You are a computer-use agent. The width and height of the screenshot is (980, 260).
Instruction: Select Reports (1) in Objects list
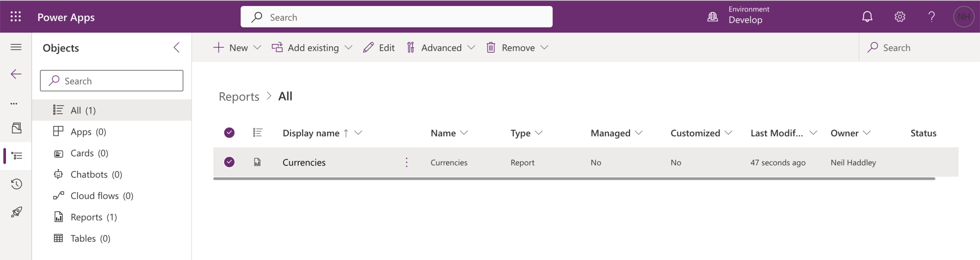pos(94,217)
